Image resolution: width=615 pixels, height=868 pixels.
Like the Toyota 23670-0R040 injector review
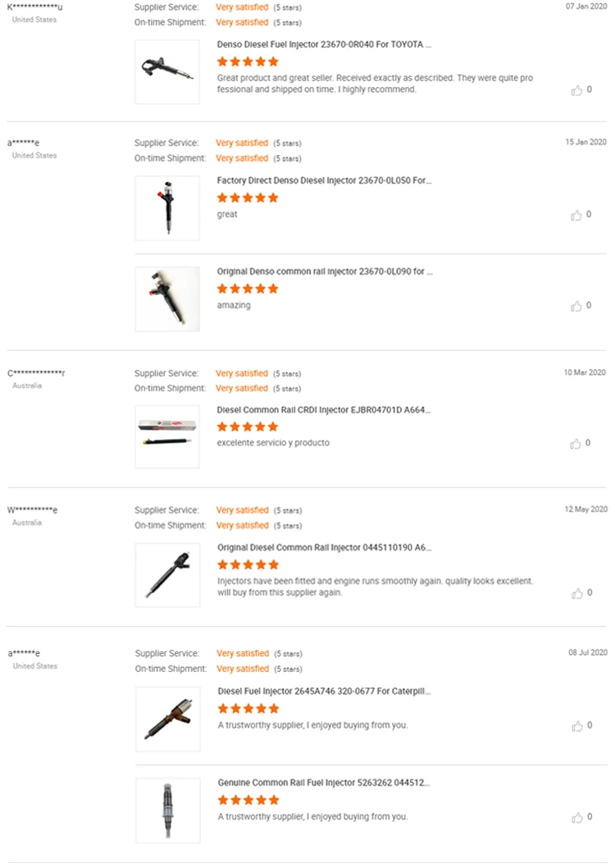[576, 90]
